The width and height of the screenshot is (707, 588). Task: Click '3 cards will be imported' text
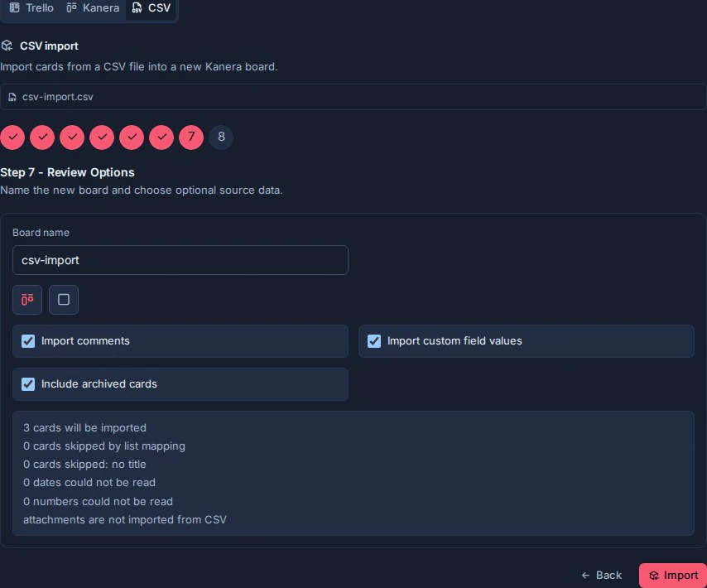point(84,428)
